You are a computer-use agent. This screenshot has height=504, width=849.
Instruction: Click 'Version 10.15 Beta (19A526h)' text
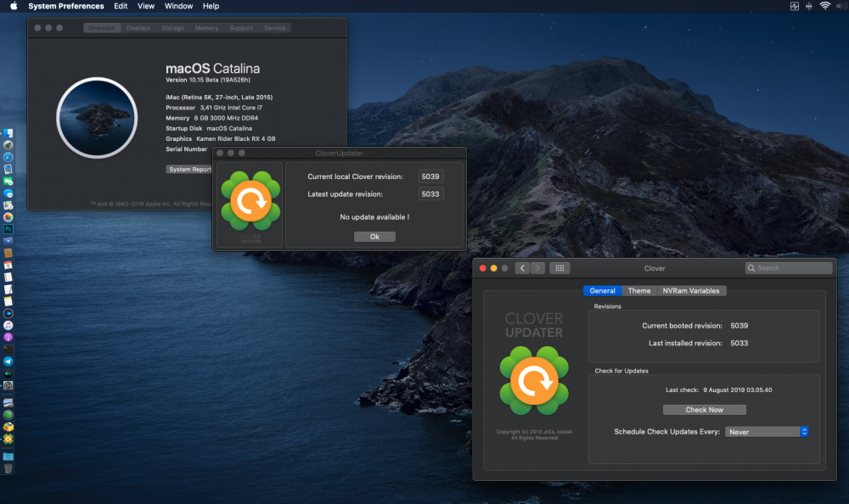(x=208, y=80)
